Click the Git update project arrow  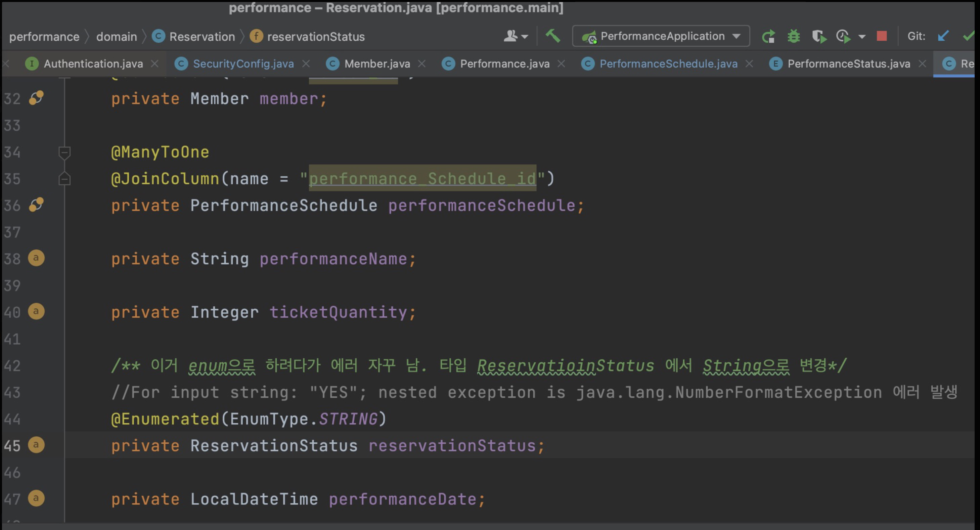pyautogui.click(x=943, y=36)
